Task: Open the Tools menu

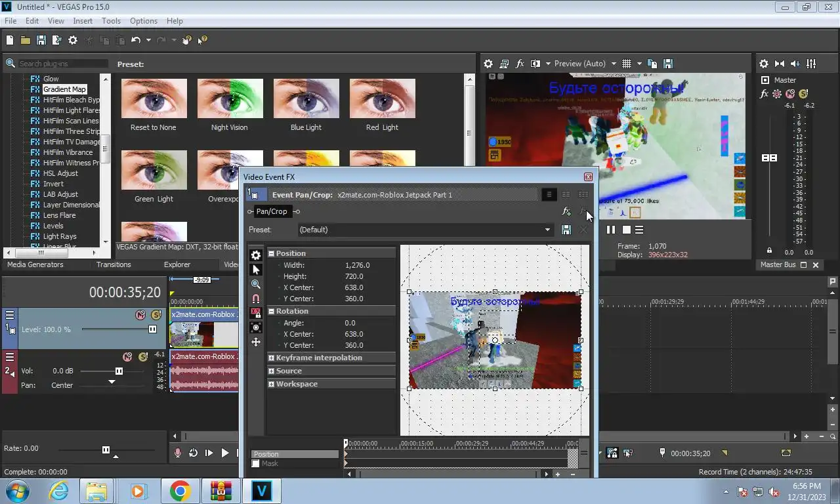Action: [x=111, y=21]
